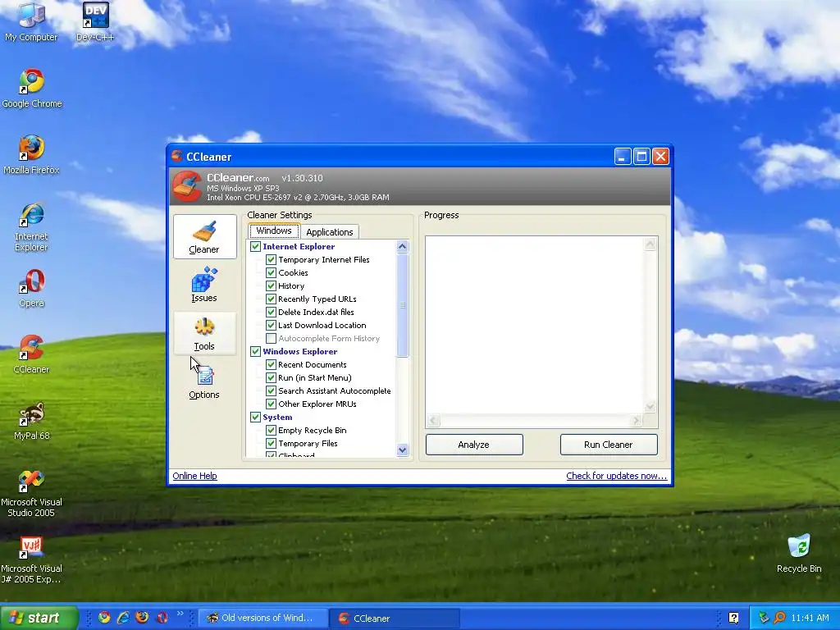Expand hidden quick launch icons chevron
Screen dimensions: 840x630
180,614
